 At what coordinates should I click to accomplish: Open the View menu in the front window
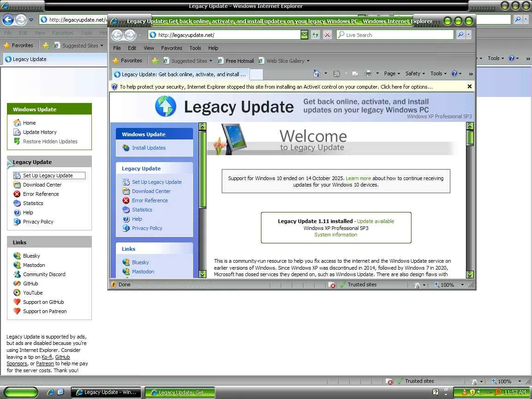pos(149,48)
